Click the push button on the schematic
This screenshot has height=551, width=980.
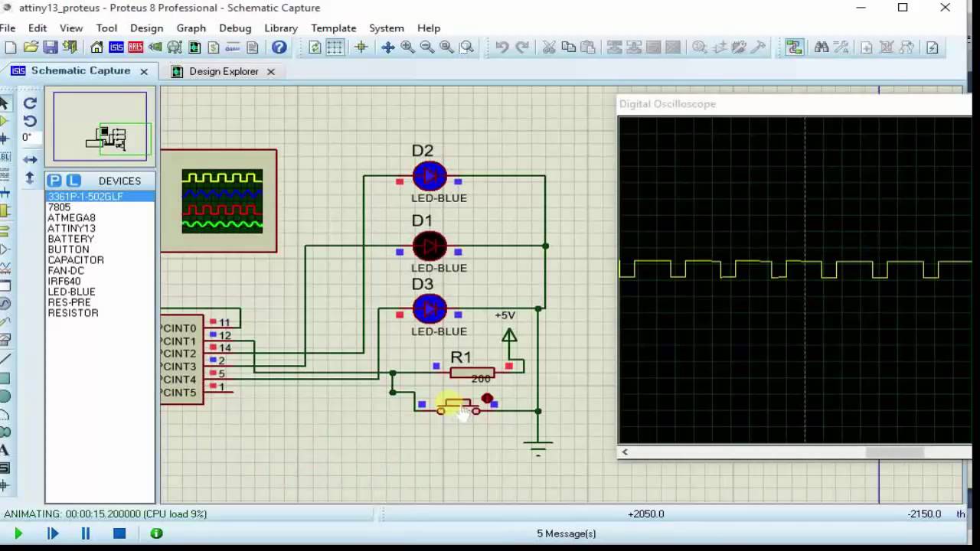[x=458, y=406]
